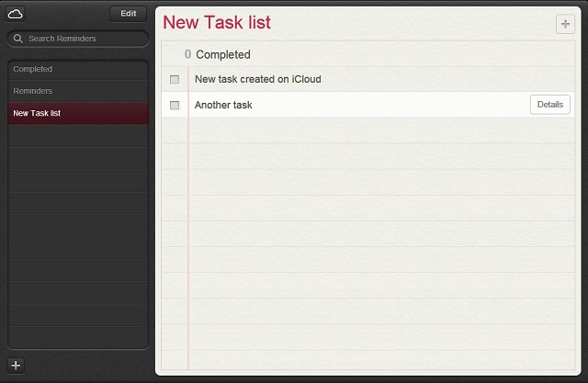Switch to the Reminders list

pyautogui.click(x=33, y=91)
